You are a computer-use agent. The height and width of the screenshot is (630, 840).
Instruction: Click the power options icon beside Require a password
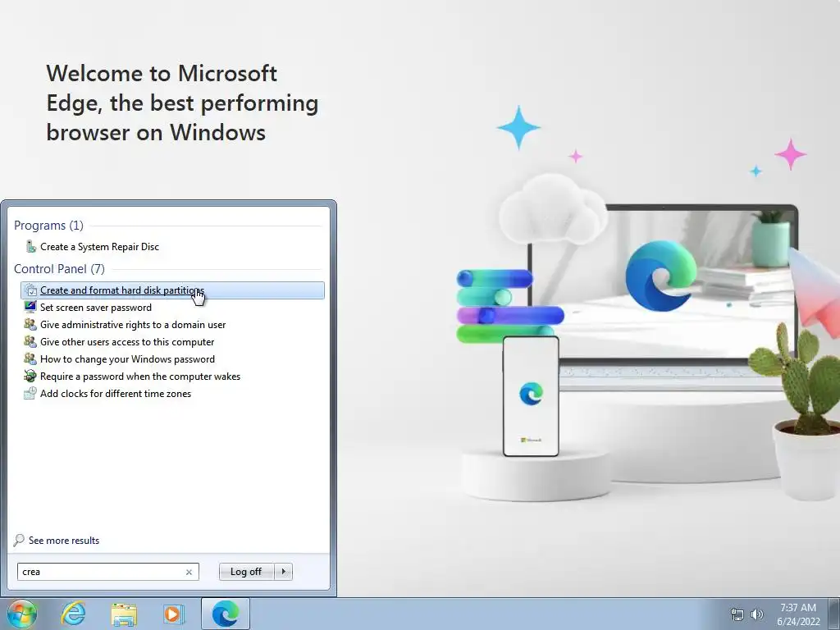30,376
